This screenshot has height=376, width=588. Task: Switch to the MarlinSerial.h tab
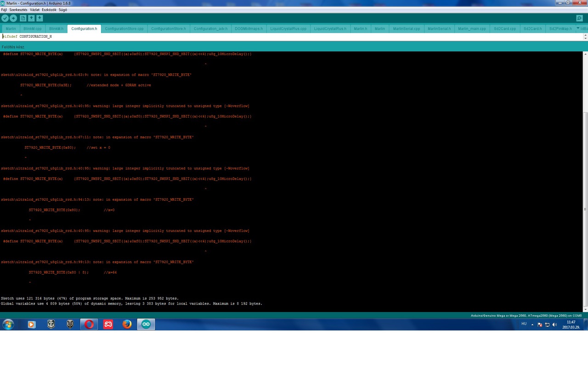439,28
